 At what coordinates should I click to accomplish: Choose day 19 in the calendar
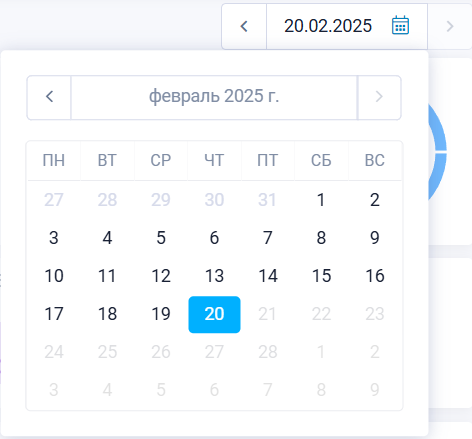point(161,314)
